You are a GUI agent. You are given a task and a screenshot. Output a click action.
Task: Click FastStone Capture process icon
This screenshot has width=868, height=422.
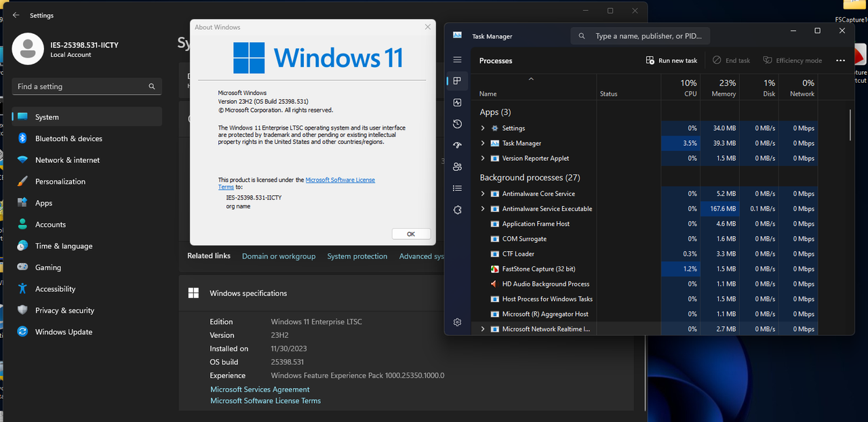coord(495,269)
